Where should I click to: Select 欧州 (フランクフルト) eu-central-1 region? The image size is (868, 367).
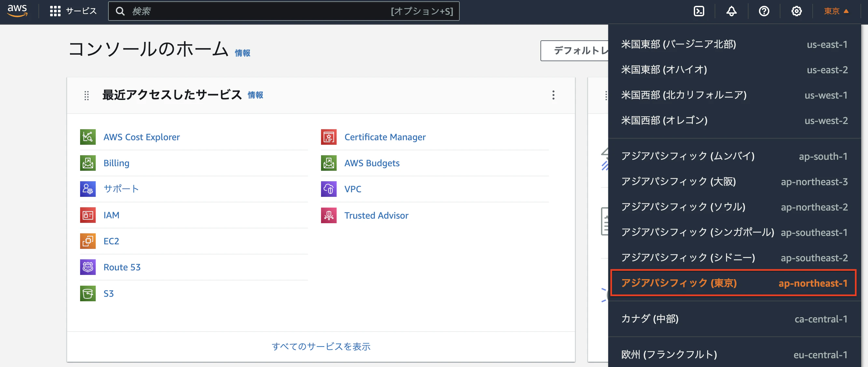click(x=734, y=354)
